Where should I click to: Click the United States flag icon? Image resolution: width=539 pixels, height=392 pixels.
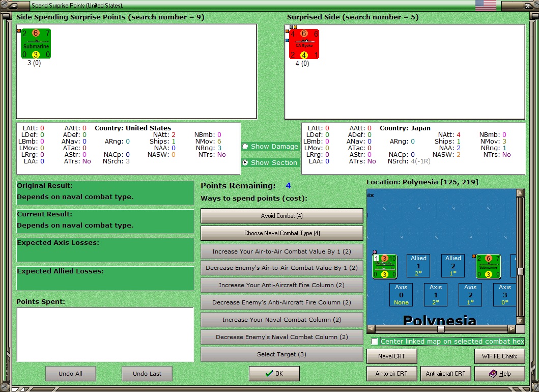(x=486, y=6)
